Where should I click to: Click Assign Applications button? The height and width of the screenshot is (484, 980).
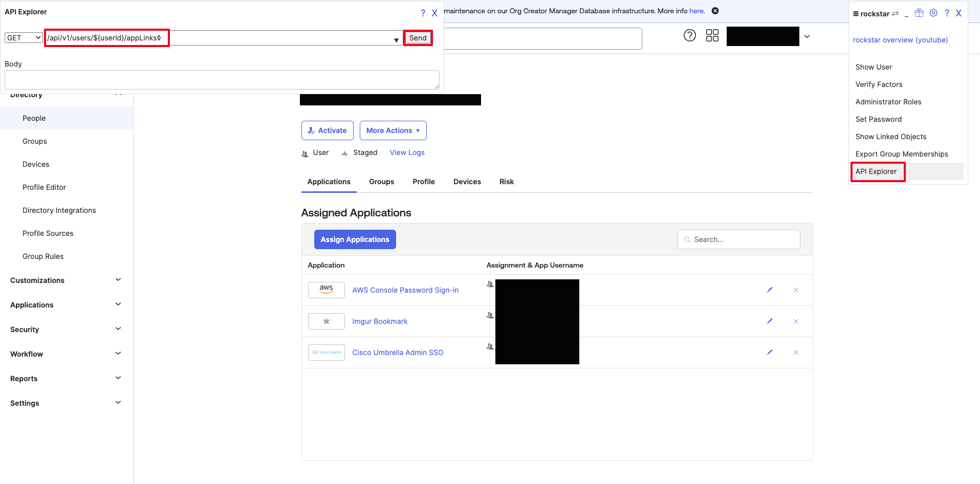point(355,239)
